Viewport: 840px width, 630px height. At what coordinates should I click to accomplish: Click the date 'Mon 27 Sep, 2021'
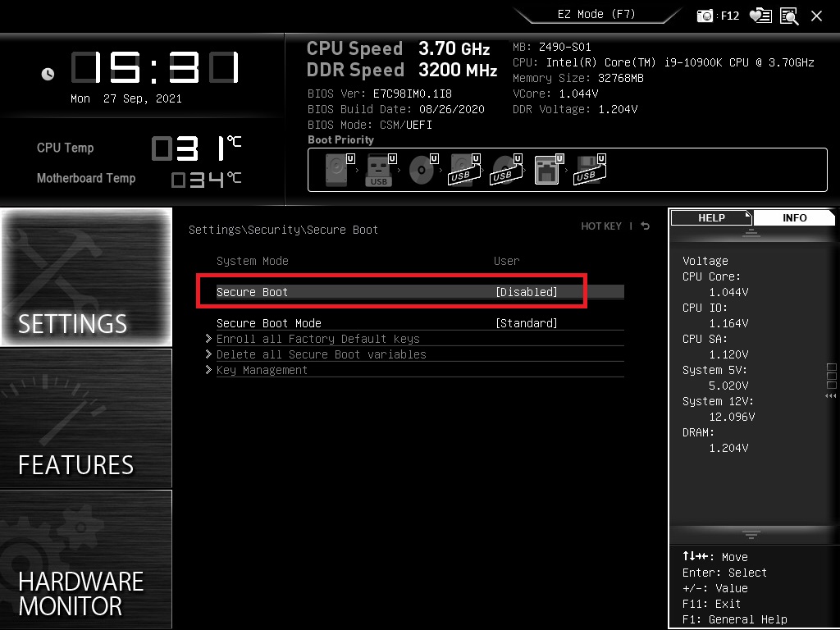click(126, 98)
